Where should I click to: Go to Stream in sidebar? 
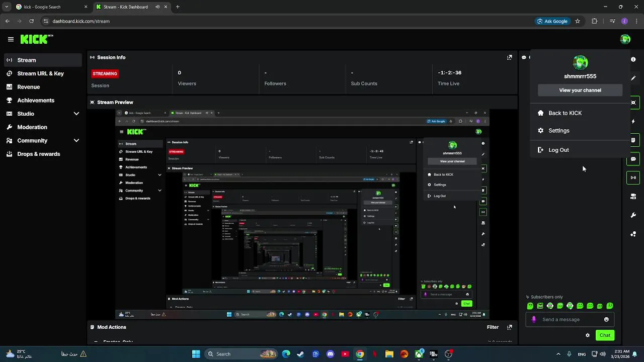point(42,60)
